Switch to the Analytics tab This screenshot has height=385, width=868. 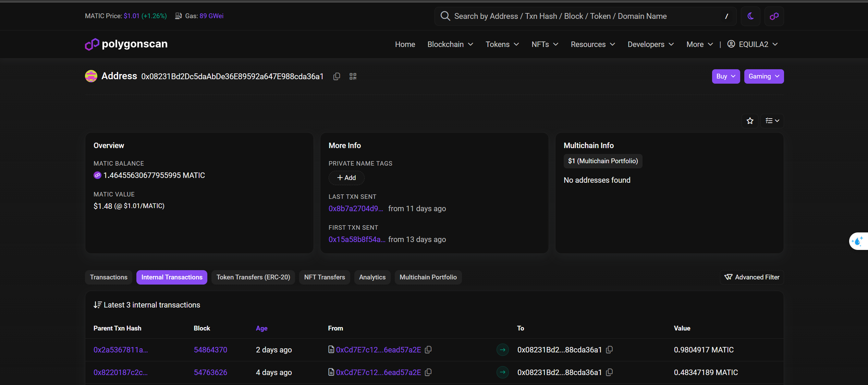[372, 277]
